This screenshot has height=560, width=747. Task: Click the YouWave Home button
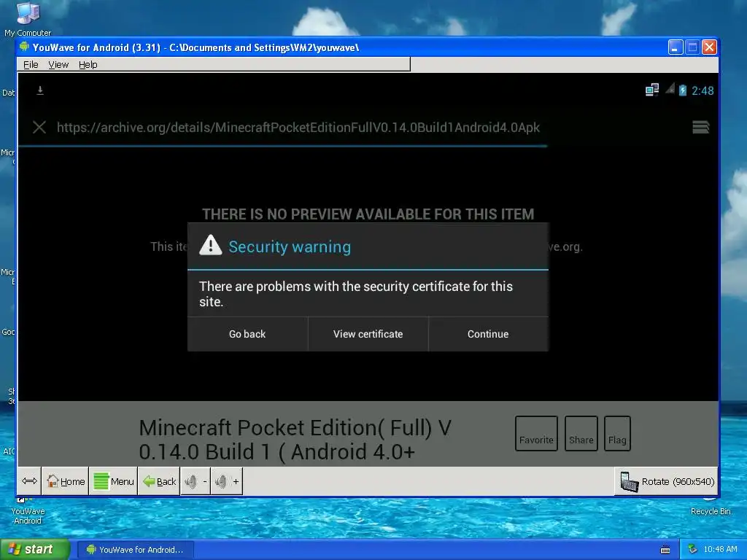coord(66,481)
